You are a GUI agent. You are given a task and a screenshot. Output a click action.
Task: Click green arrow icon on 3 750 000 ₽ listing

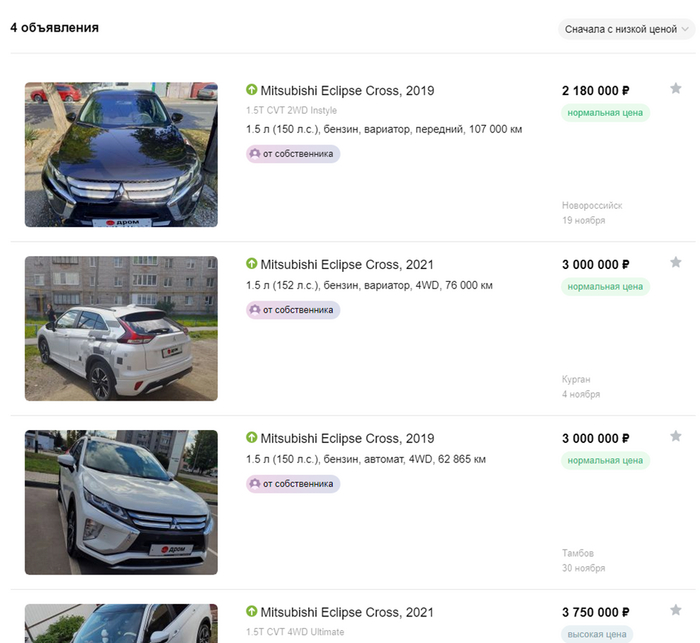click(252, 612)
